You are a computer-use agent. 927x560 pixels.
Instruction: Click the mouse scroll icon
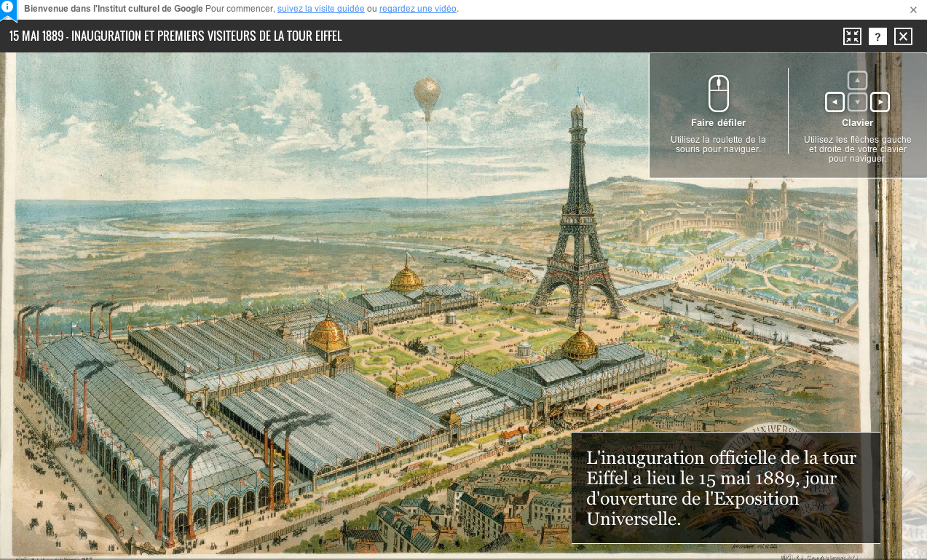click(718, 93)
